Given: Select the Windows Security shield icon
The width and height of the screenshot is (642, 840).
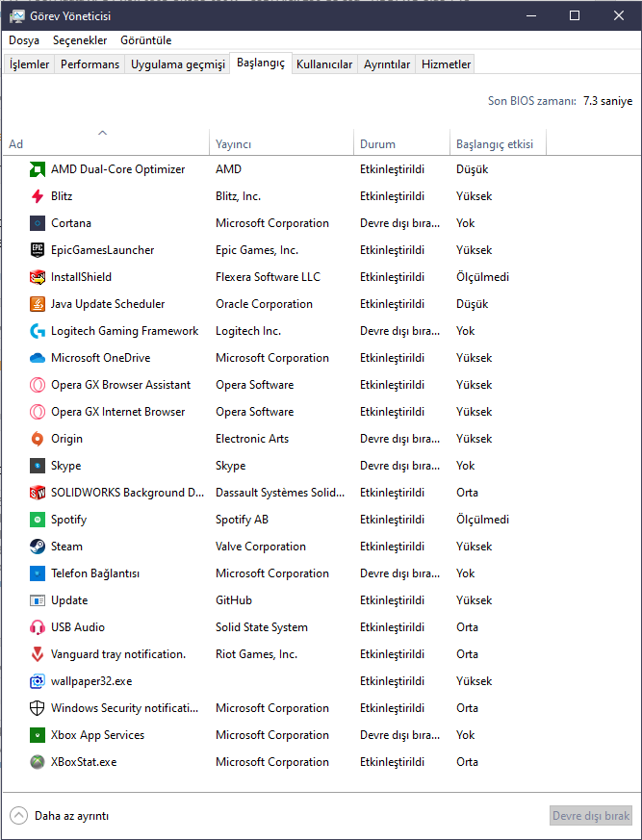Looking at the screenshot, I should coord(37,708).
